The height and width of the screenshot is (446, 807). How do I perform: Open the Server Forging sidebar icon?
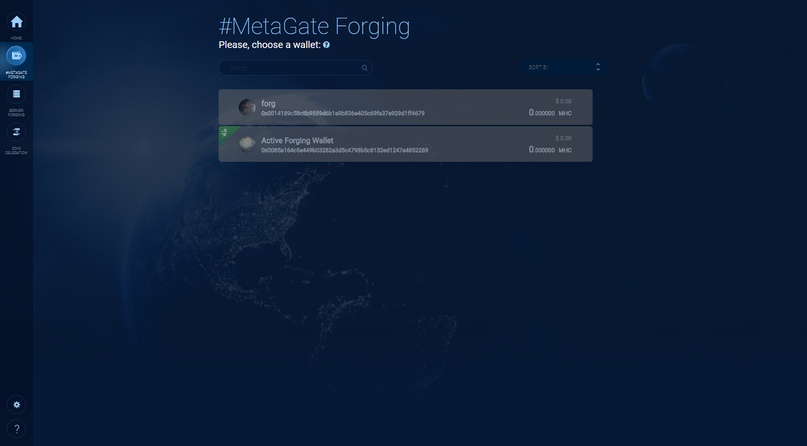pos(16,94)
